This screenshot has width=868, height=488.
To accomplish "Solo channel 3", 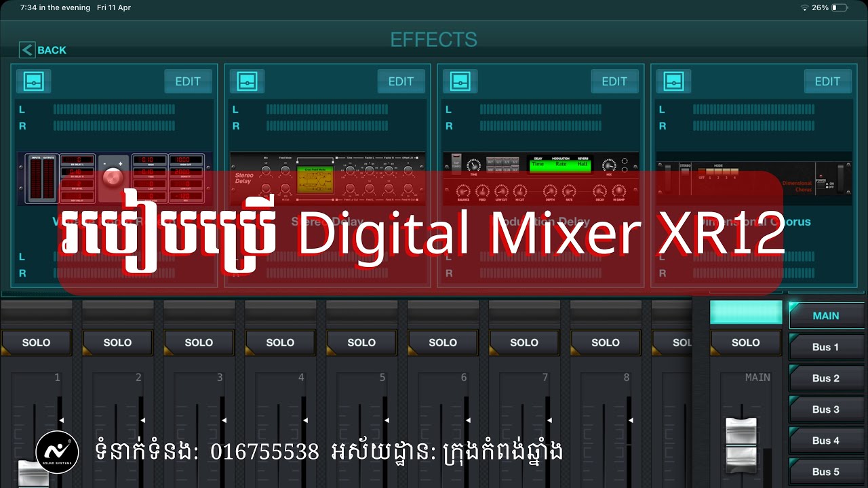I will click(199, 342).
